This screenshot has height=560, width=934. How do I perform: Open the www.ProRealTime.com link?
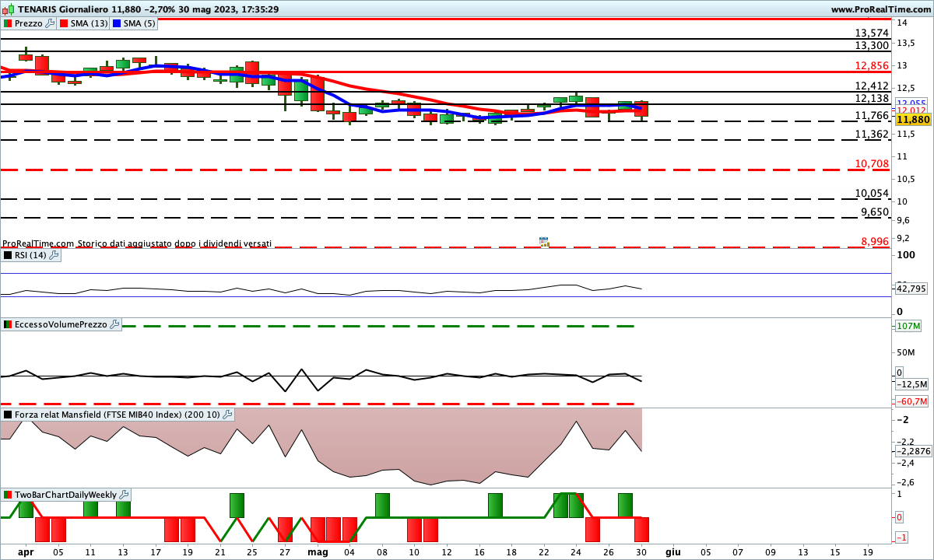880,9
